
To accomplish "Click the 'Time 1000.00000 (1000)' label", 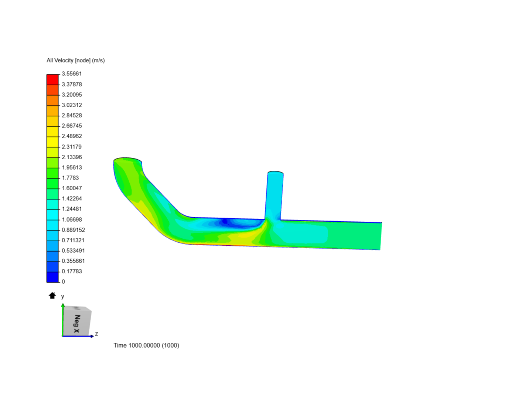I will (146, 345).
